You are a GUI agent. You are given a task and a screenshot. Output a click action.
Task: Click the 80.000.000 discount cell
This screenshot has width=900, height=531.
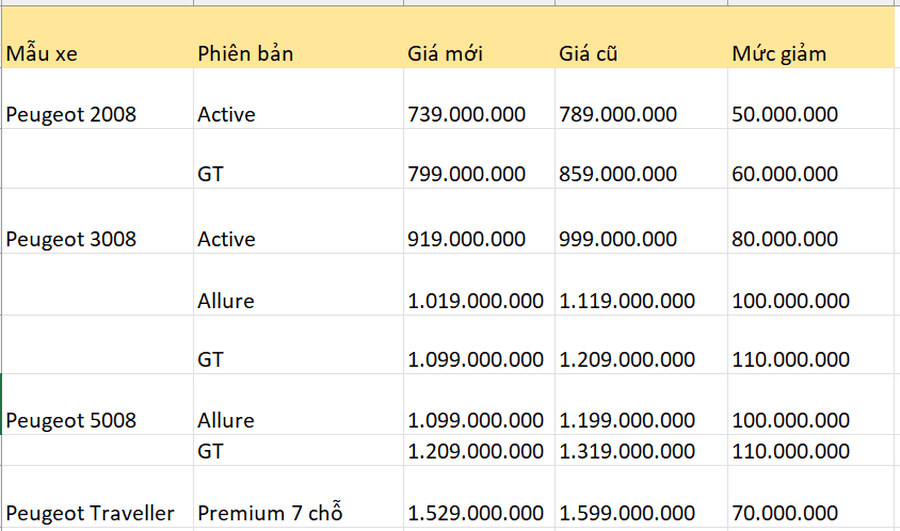[785, 239]
